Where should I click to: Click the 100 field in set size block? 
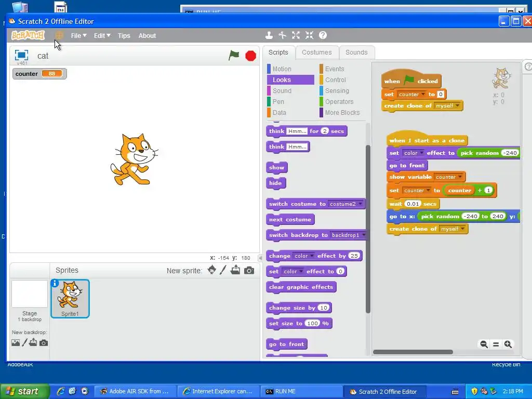312,323
